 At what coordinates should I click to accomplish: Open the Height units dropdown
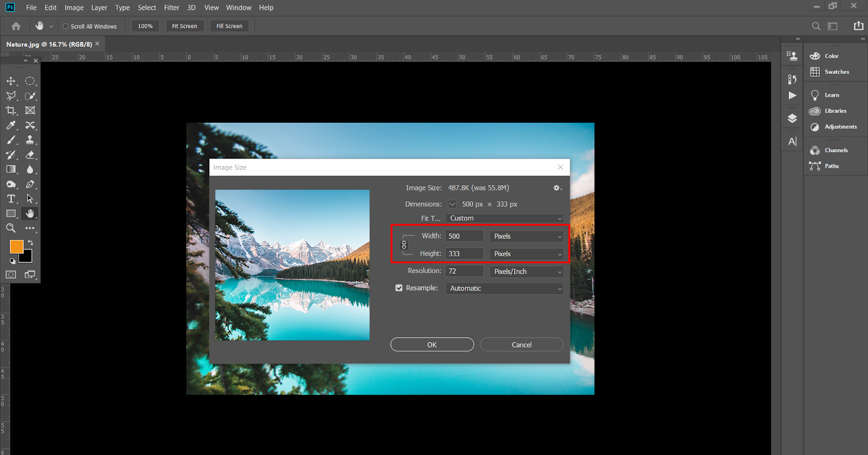pyautogui.click(x=526, y=254)
